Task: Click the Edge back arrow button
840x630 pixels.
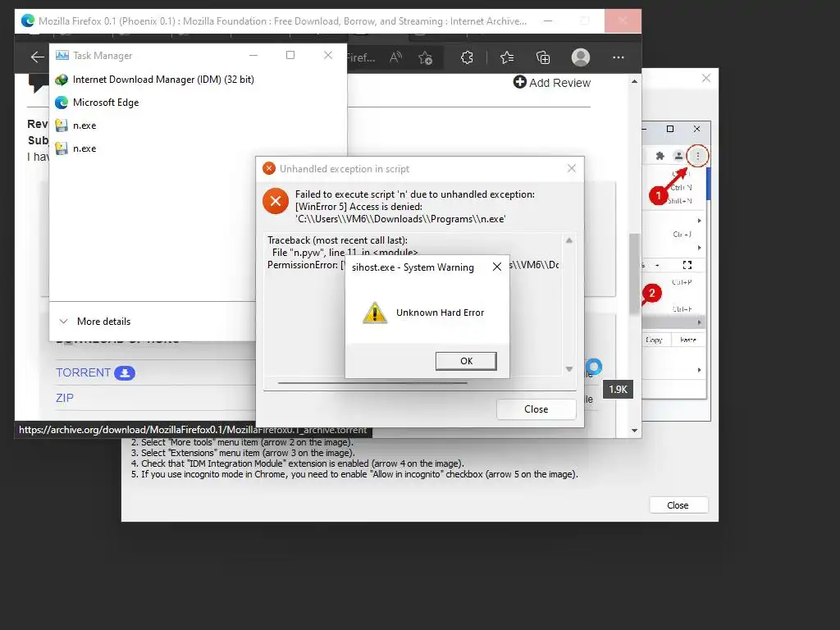Action: 37,57
